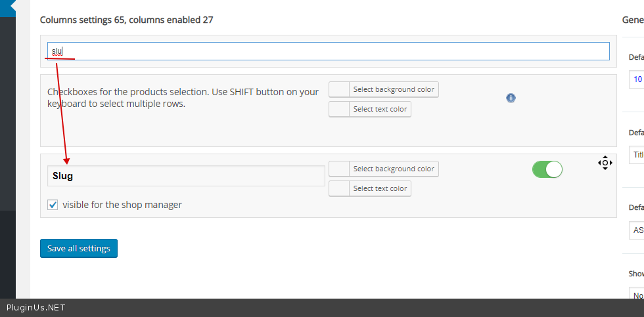This screenshot has width=644, height=317.
Task: Click the PluginUs.NET label in bottom bar
Action: click(x=36, y=308)
